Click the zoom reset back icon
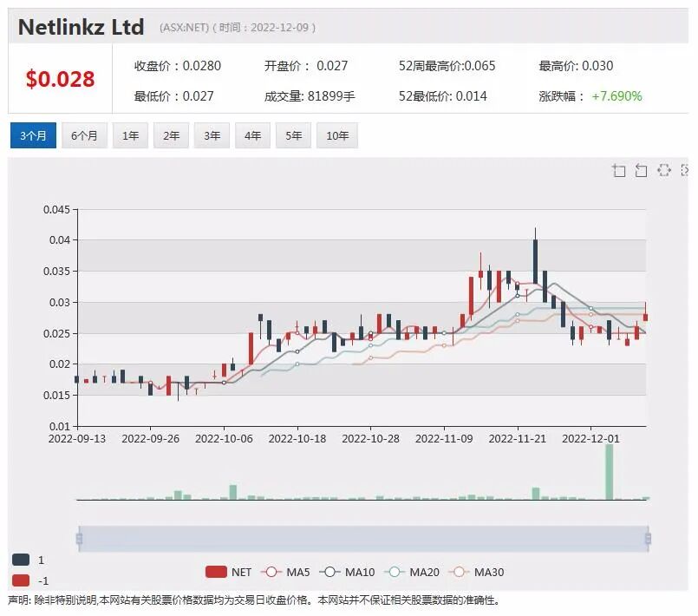Image resolution: width=698 pixels, height=616 pixels. (641, 170)
